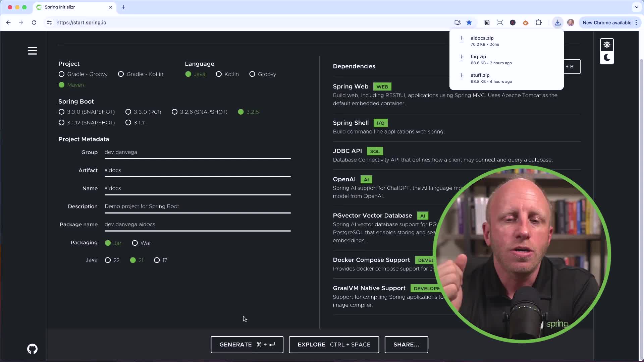Open the tab search dropdown arrow

coord(637,7)
